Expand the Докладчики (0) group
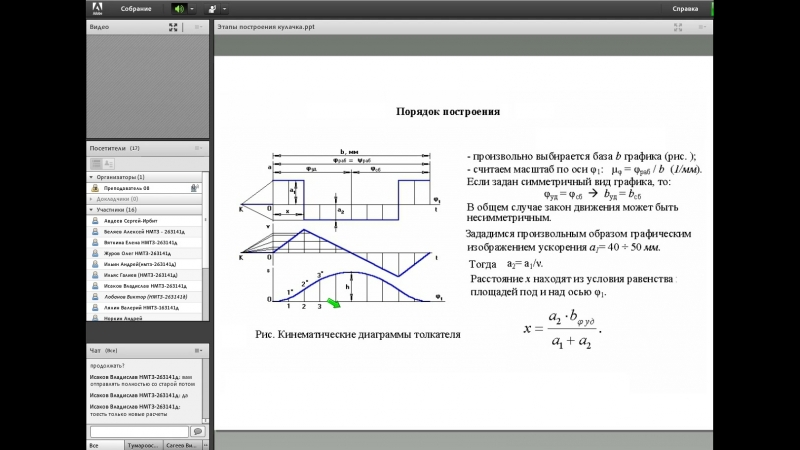Viewport: 800px width, 450px height. 91,199
